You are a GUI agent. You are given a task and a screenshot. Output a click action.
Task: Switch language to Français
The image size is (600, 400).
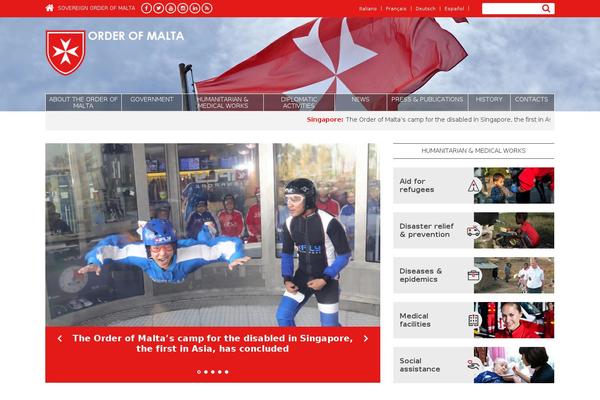[x=396, y=8]
